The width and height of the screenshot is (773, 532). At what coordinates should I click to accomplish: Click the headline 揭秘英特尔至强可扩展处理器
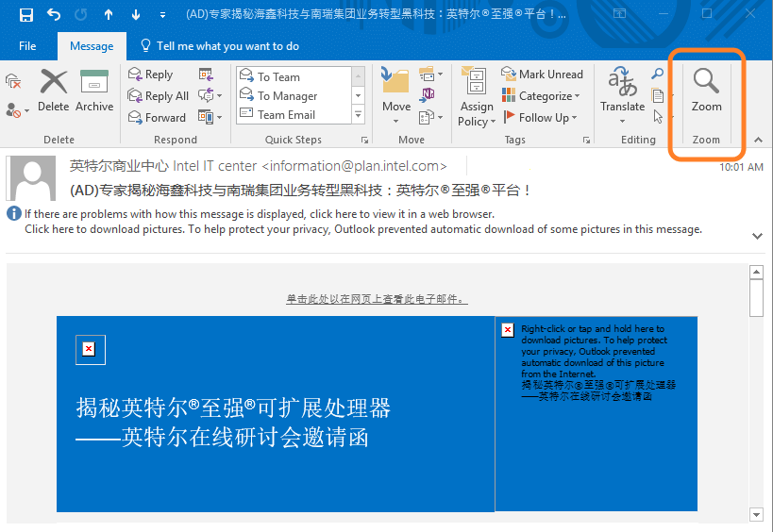tap(233, 407)
